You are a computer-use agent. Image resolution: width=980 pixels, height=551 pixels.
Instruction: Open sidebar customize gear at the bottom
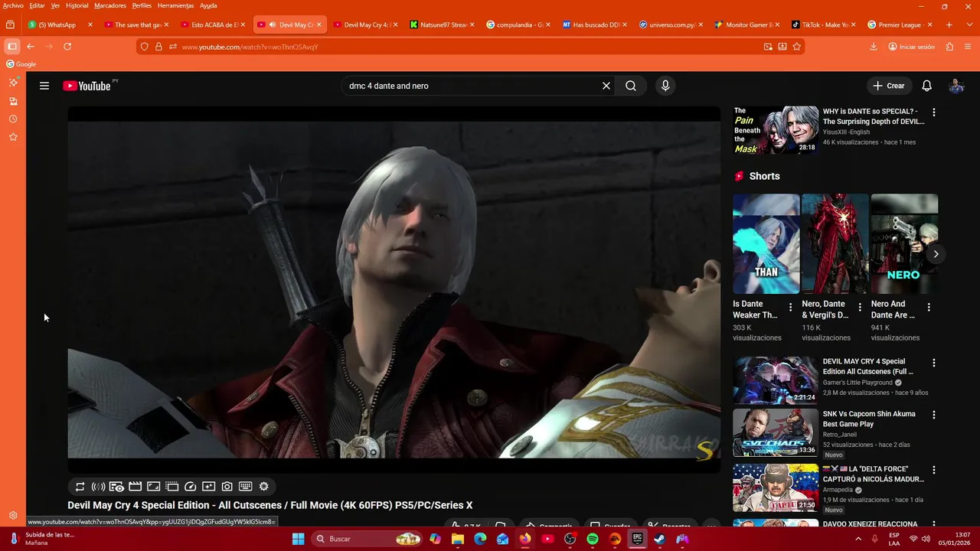13,516
